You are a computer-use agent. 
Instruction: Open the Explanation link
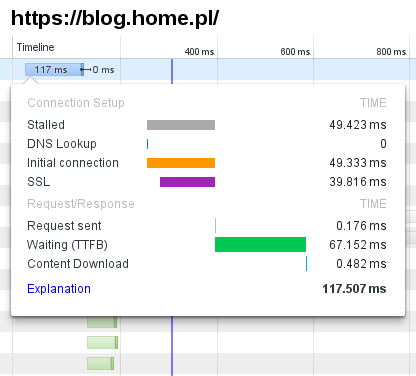pyautogui.click(x=59, y=289)
